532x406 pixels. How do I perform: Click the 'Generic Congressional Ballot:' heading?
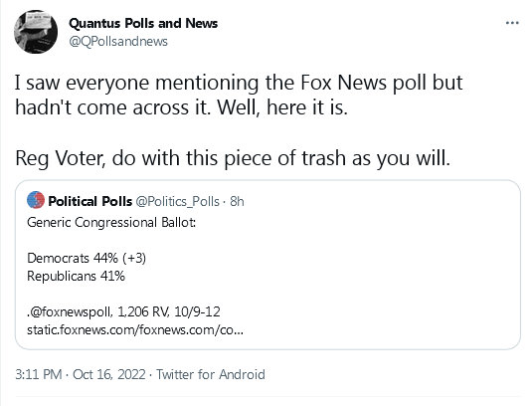click(x=111, y=222)
